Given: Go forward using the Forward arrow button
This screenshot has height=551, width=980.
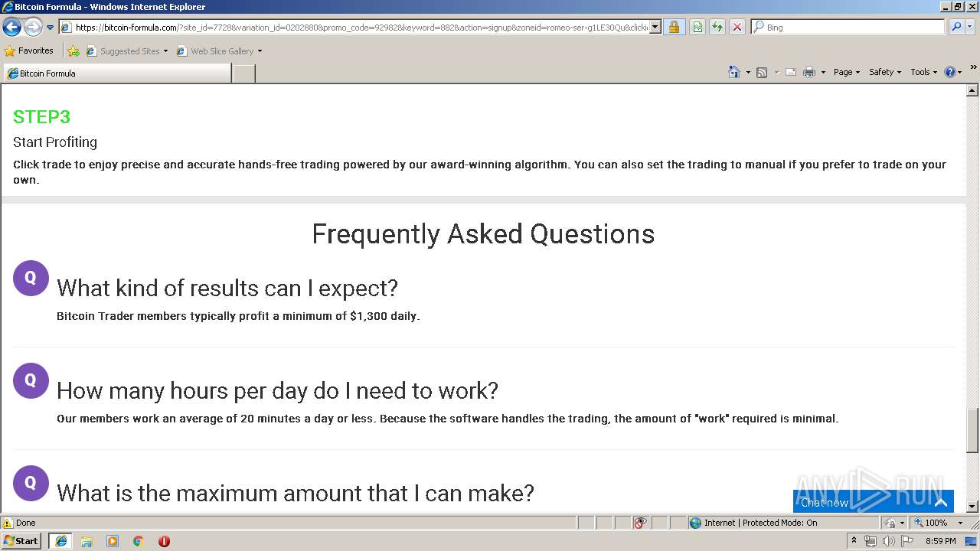Looking at the screenshot, I should (x=33, y=28).
